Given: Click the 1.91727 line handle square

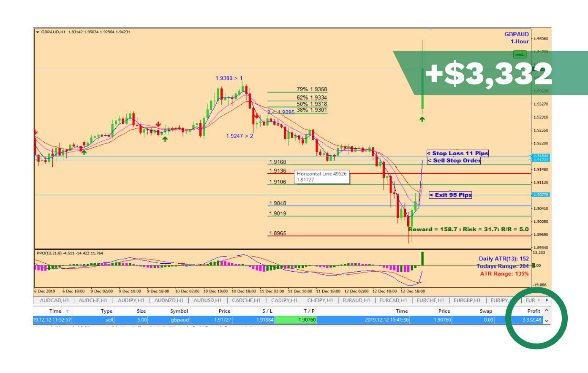Looking at the screenshot, I should [530, 160].
